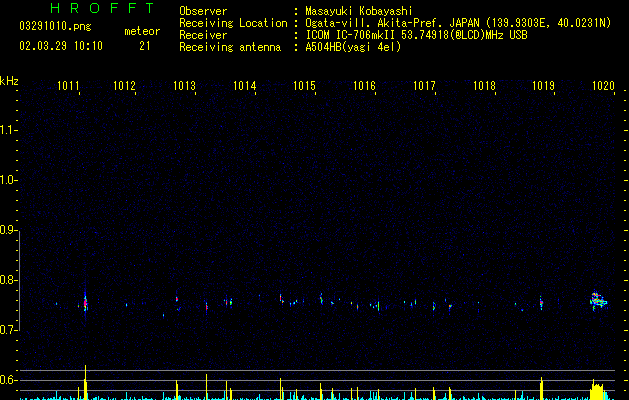
Task: Click the A504HB(yagi 4el) antenna text
Action: pyautogui.click(x=353, y=47)
